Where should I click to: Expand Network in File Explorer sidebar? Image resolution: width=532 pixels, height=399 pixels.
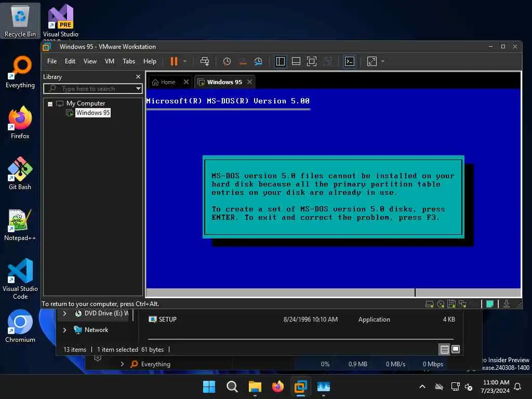point(64,330)
